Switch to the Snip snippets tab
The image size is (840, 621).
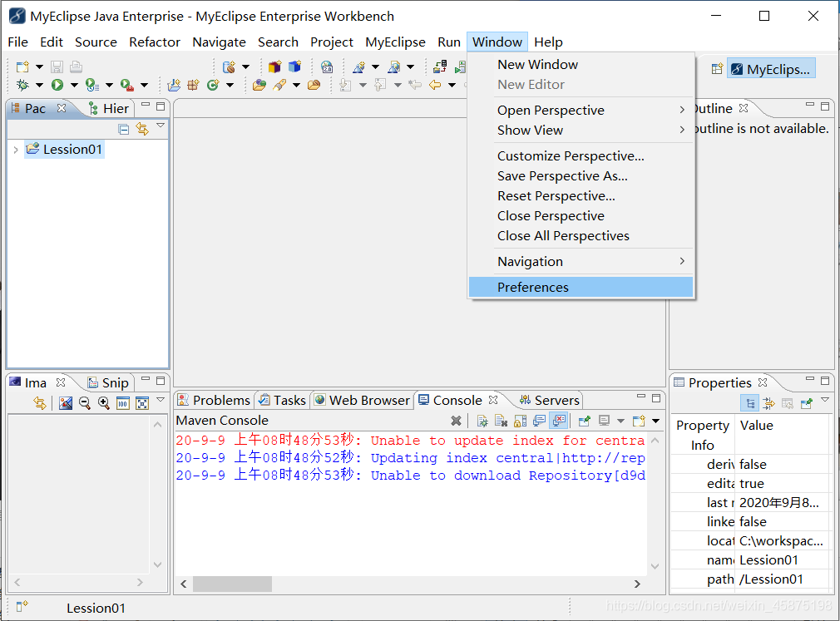click(x=108, y=382)
